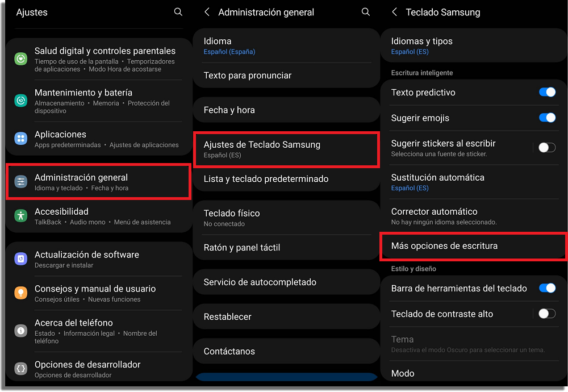Viewport: 568px width, 392px height.
Task: Open Idioma setting showing Español (España)
Action: pos(286,45)
